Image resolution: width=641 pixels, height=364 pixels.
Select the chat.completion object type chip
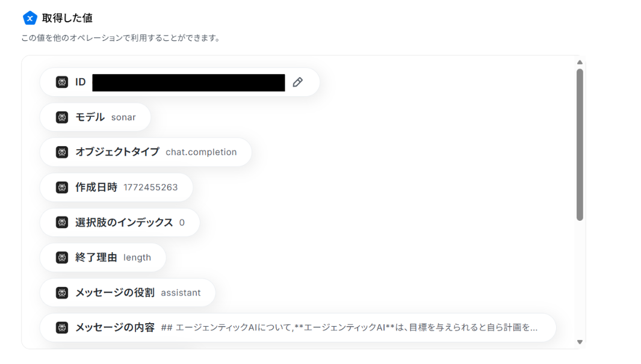pos(155,152)
